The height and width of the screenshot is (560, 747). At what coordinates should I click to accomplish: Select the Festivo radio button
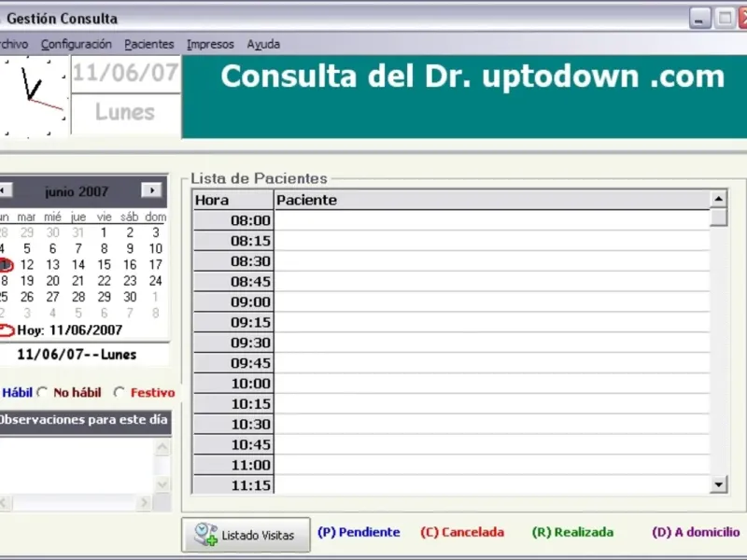pyautogui.click(x=119, y=392)
